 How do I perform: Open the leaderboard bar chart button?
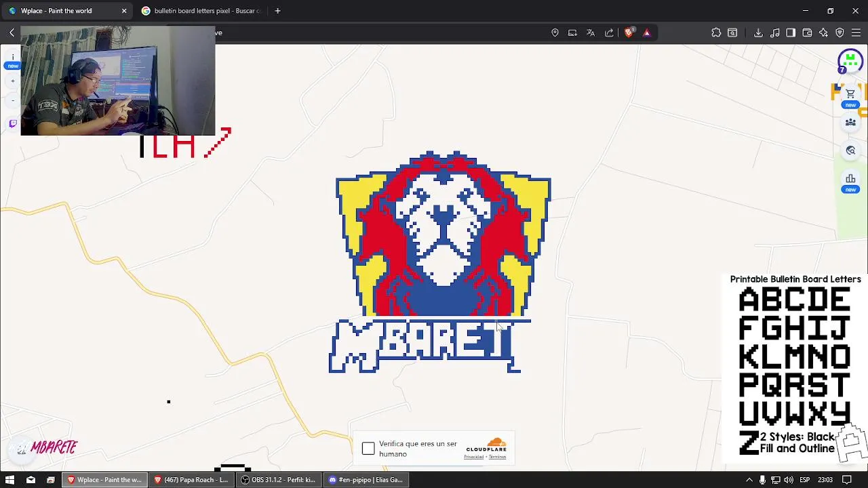[x=850, y=178]
